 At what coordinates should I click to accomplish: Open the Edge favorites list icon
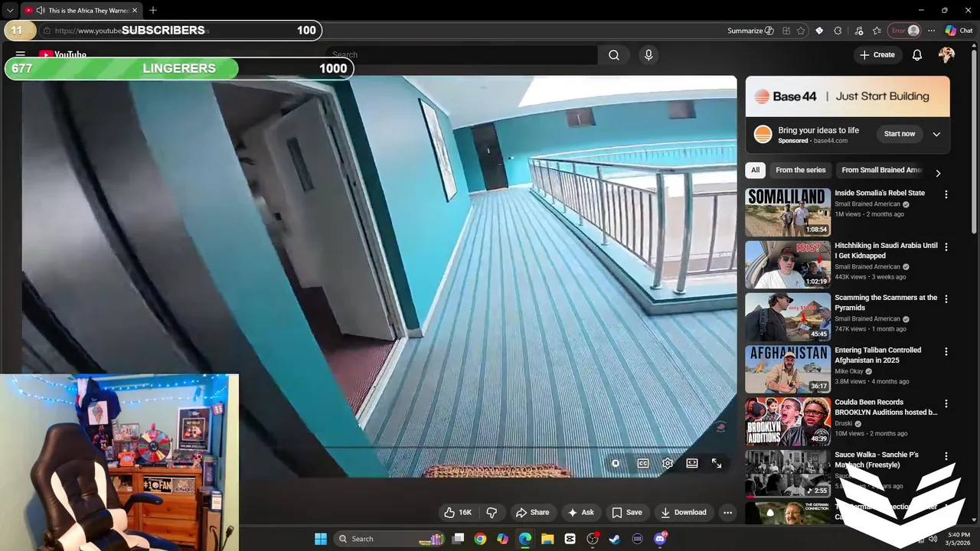click(x=877, y=31)
